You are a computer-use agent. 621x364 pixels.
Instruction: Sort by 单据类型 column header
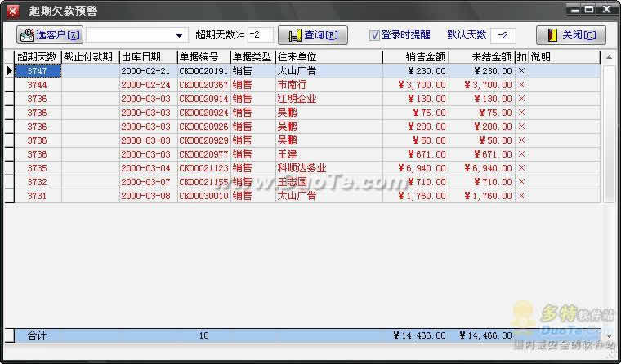(x=253, y=57)
